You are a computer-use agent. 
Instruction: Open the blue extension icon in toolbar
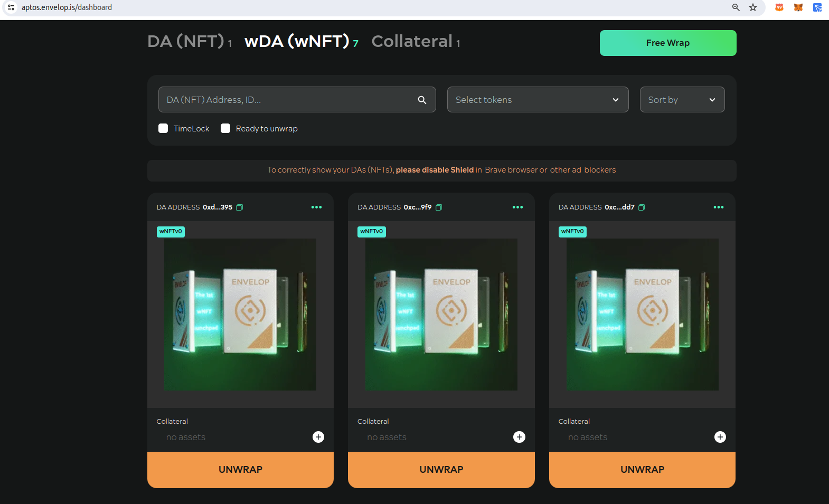(817, 7)
